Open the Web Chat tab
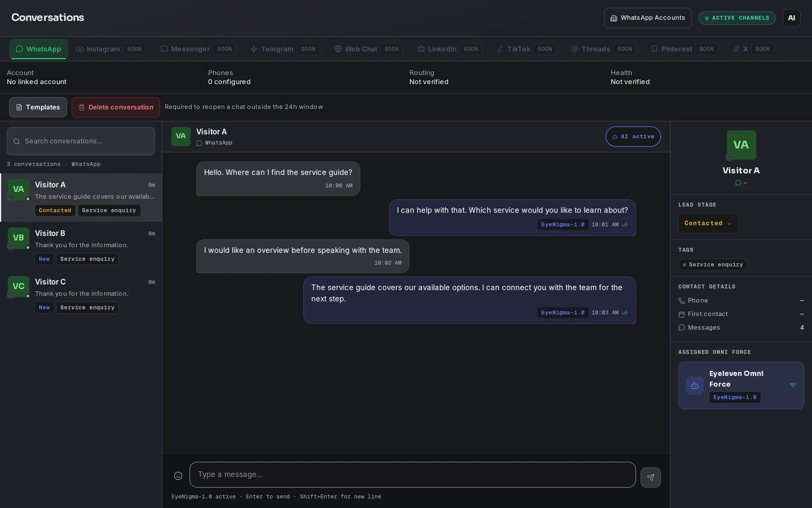Image resolution: width=812 pixels, height=508 pixels. (368, 49)
